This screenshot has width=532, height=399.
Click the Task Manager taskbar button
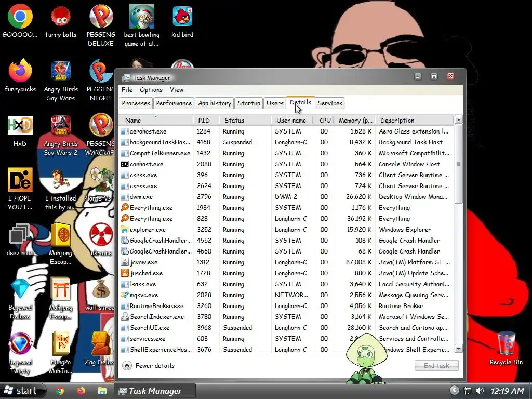(x=155, y=391)
